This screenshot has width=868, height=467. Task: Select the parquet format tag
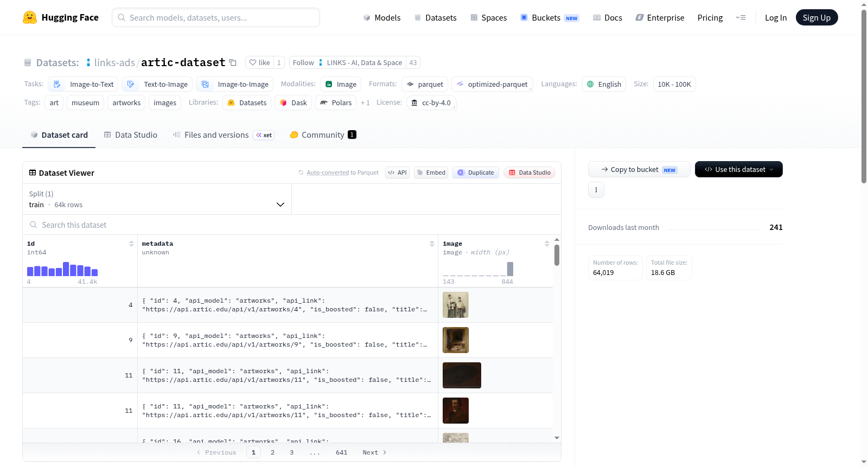[425, 84]
